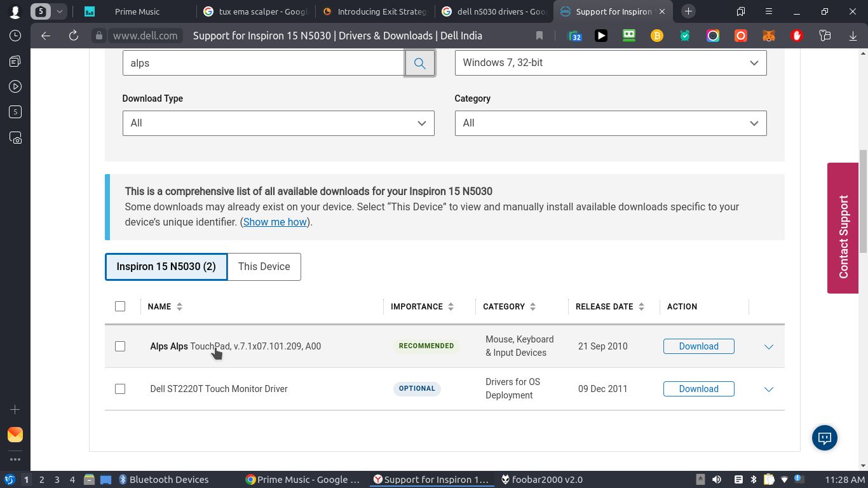Sort the table by IMPORTANCE column
This screenshot has height=488, width=868.
tap(422, 306)
